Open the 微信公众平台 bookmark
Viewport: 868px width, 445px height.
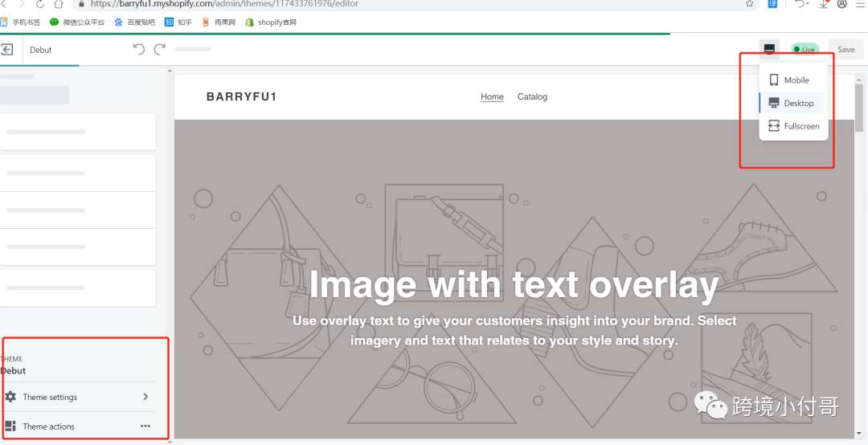pyautogui.click(x=77, y=22)
